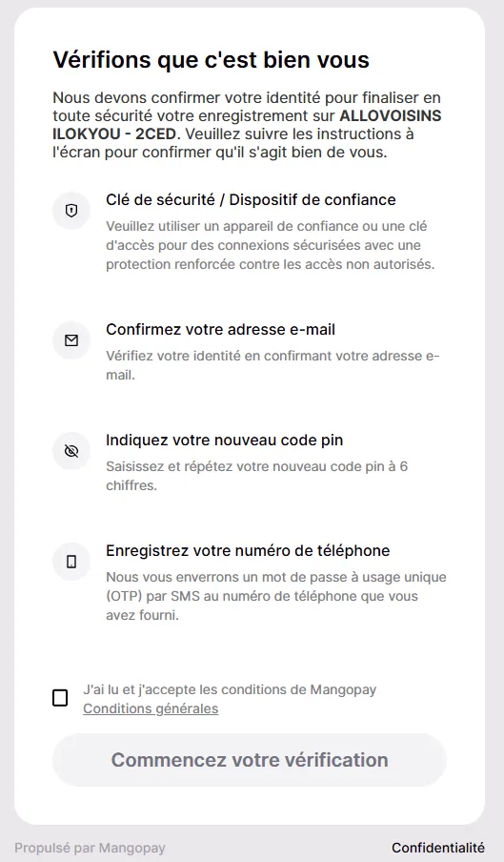Select the Confirmez votre adresse e-mail heading
This screenshot has height=862, width=504.
click(221, 329)
